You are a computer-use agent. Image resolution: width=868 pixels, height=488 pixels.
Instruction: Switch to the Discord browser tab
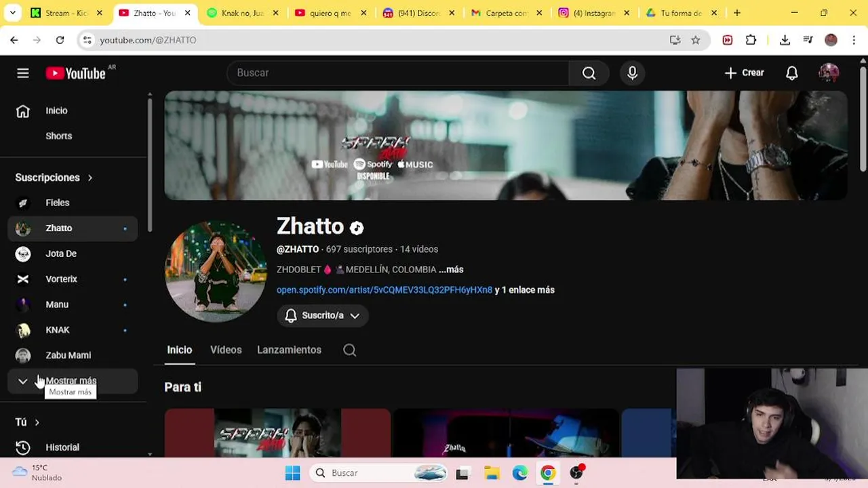[418, 13]
